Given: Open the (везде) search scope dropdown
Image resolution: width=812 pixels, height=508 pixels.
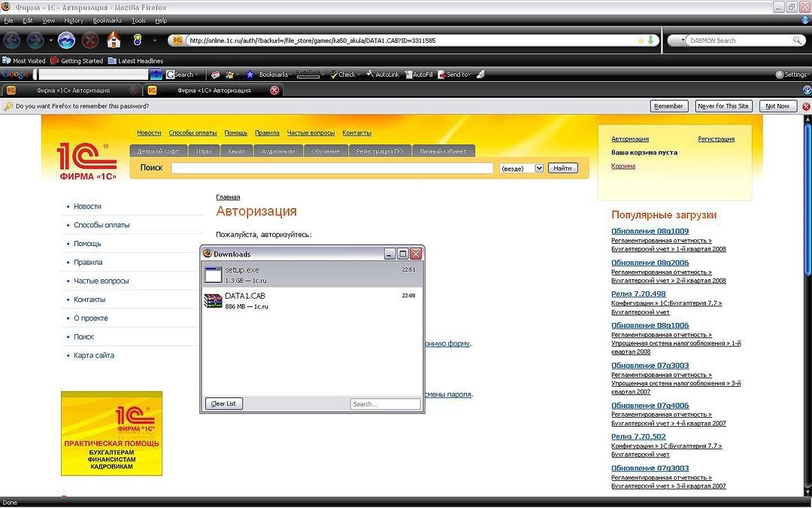Looking at the screenshot, I should point(538,168).
